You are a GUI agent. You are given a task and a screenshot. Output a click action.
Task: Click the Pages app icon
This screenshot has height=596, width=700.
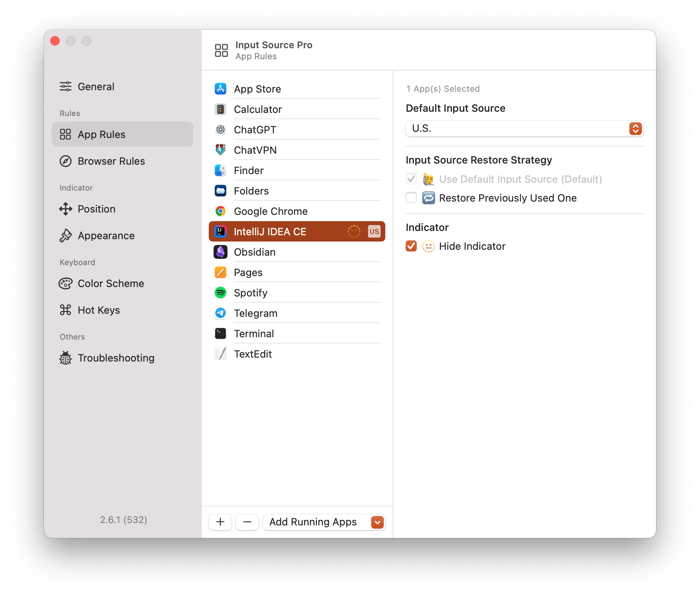coord(221,273)
